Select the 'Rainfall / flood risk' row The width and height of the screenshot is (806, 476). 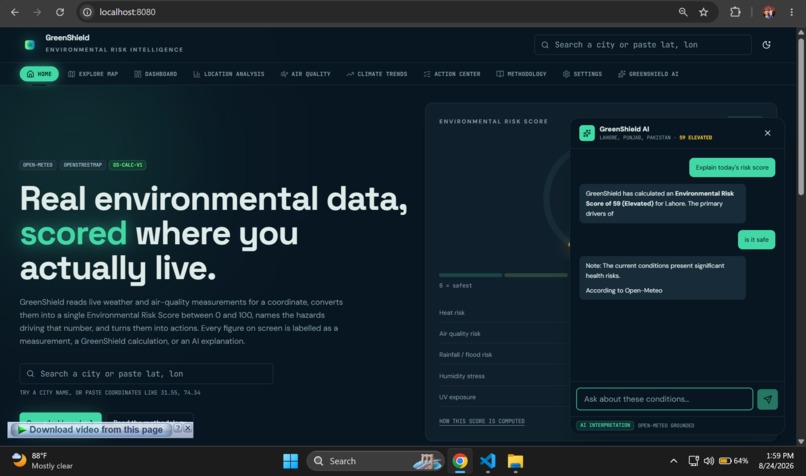(504, 355)
